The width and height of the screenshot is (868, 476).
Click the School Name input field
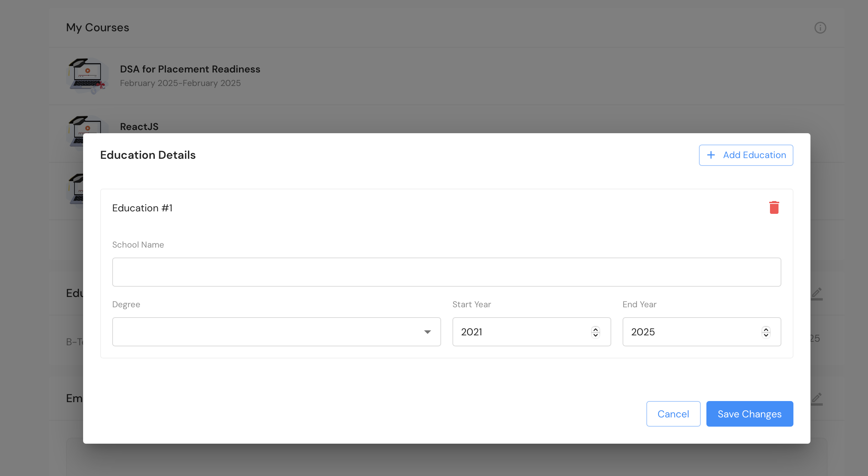coord(446,272)
